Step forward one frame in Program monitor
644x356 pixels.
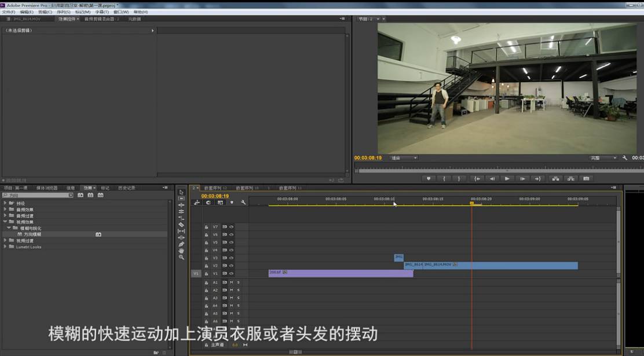(522, 179)
